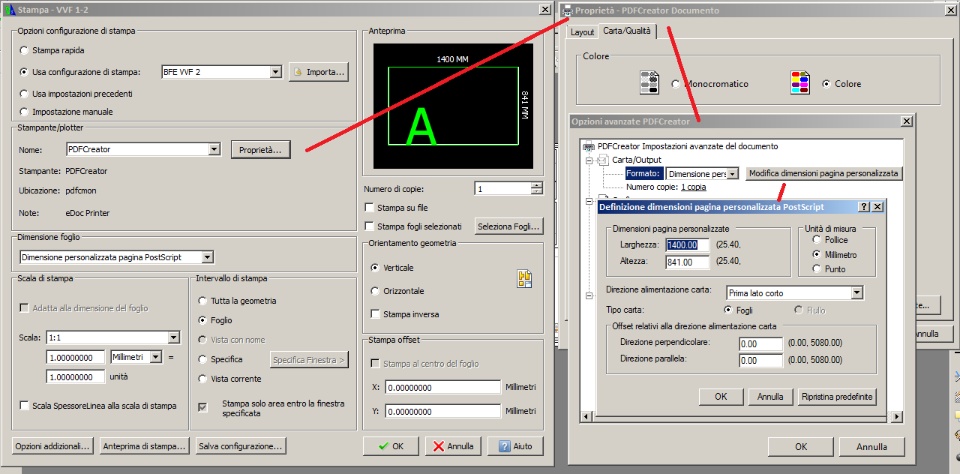Click the monochrome printer icon in Colore group
This screenshot has height=474, width=960.
point(649,83)
